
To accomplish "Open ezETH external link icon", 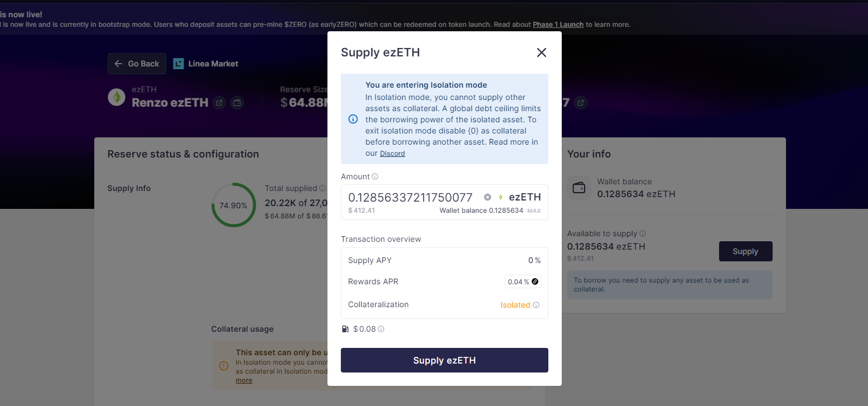I will coord(219,103).
